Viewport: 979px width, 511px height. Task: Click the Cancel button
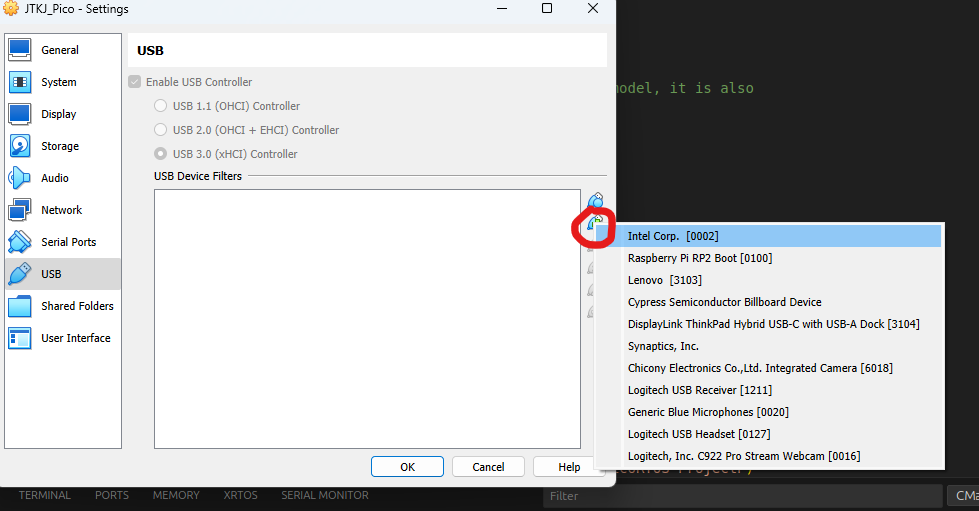[488, 467]
